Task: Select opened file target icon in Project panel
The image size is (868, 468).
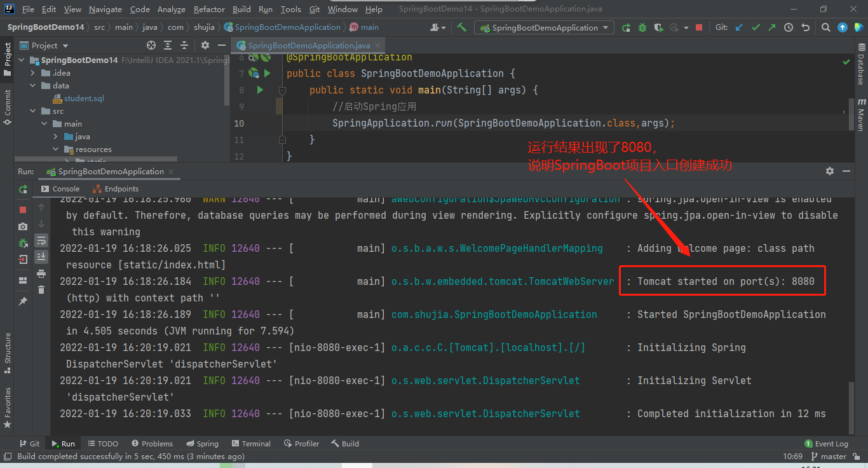Action: coord(151,45)
